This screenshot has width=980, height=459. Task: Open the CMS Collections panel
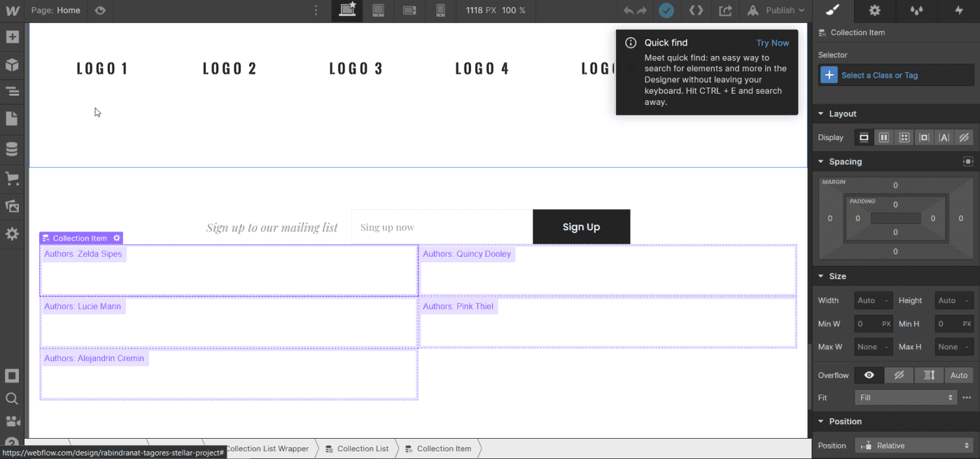click(x=12, y=149)
